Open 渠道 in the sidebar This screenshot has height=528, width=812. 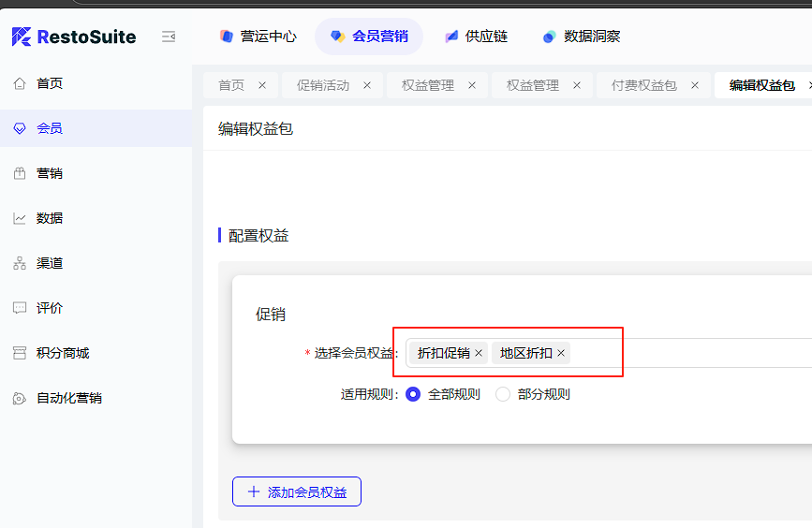(x=96, y=263)
